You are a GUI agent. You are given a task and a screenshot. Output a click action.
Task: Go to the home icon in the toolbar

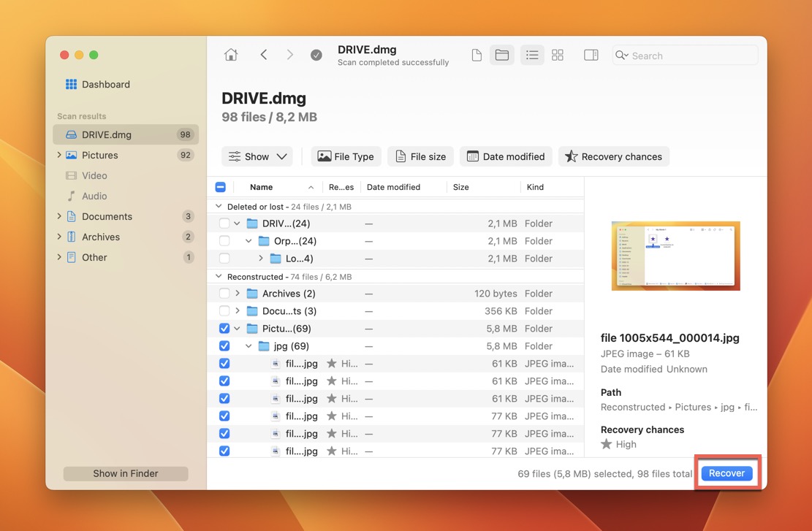point(231,56)
